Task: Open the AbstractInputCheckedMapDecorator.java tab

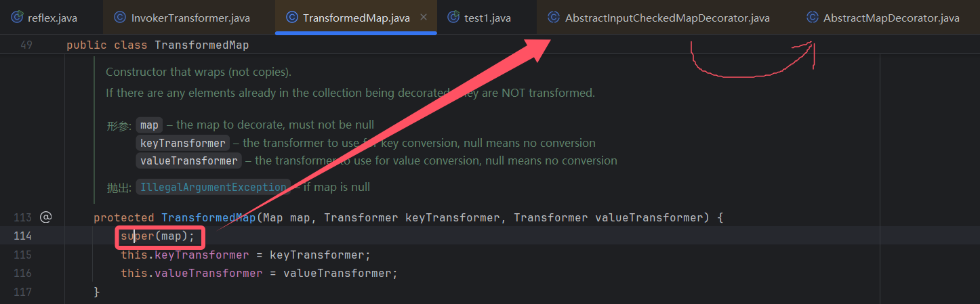Action: coord(667,18)
